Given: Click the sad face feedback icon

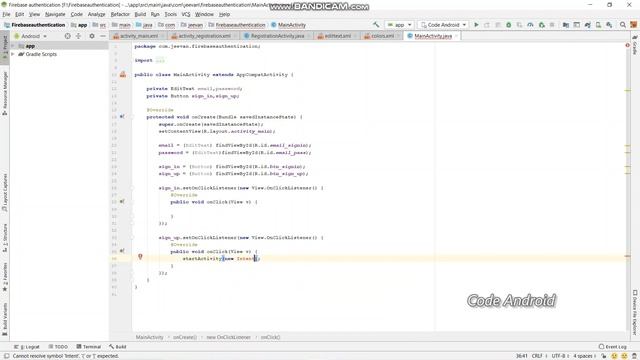Looking at the screenshot, I should 624,356.
